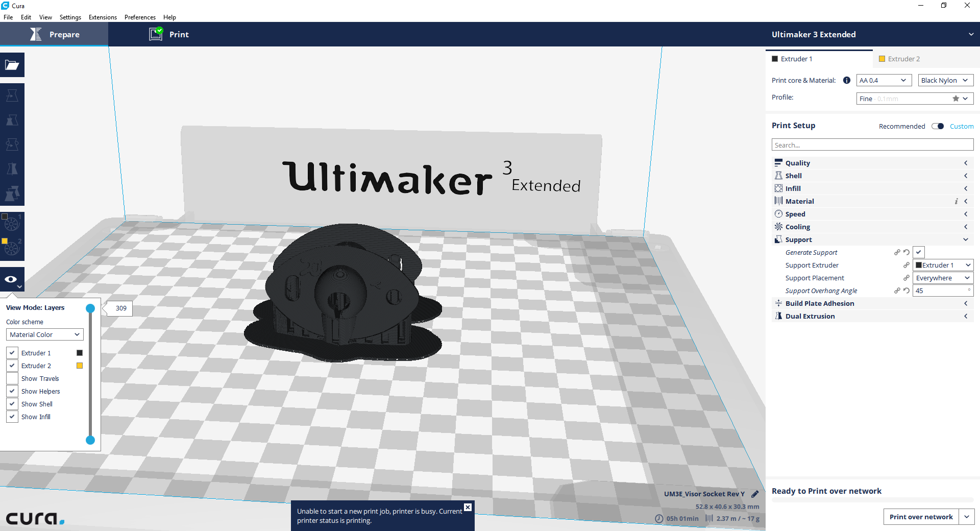Close the printer busy notification
This screenshot has height=531, width=980.
click(468, 507)
